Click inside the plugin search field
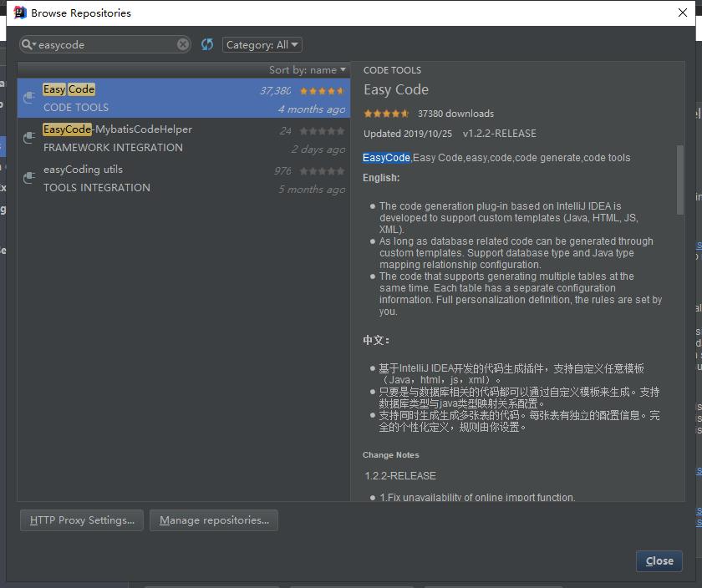Image resolution: width=702 pixels, height=588 pixels. (100, 44)
